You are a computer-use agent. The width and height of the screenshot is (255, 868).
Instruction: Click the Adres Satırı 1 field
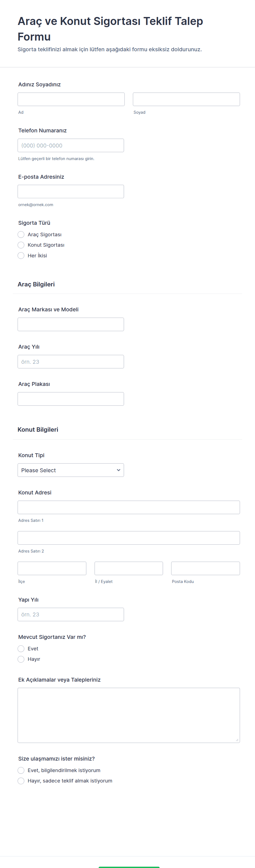coord(129,508)
